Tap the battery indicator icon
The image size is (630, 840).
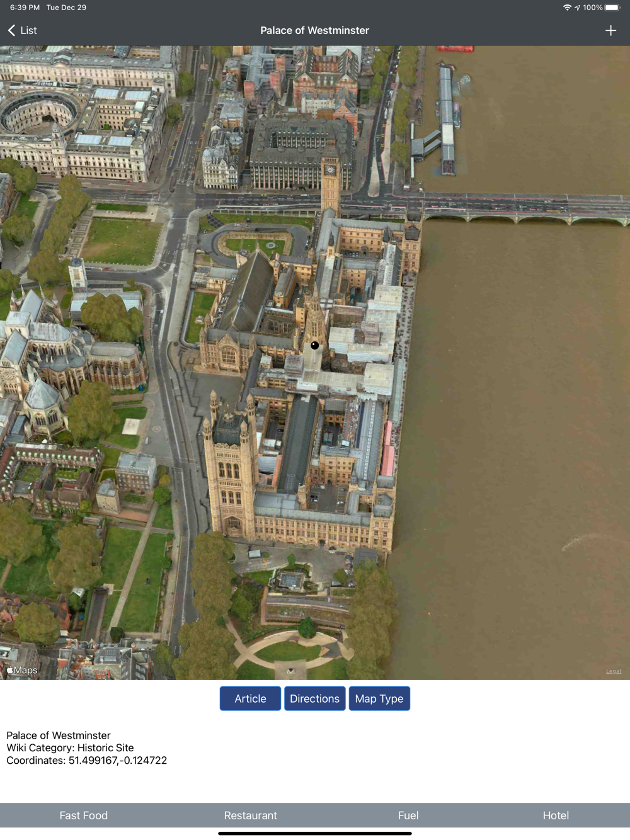click(x=613, y=8)
